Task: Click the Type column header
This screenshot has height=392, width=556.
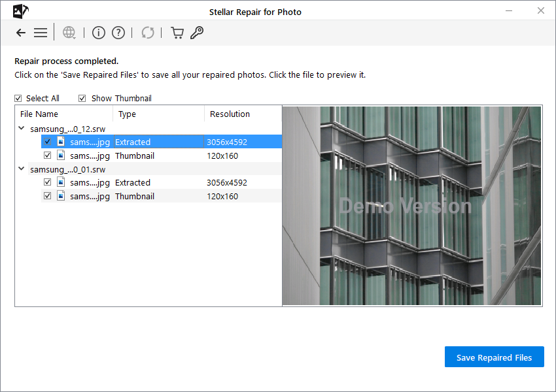Action: 128,114
